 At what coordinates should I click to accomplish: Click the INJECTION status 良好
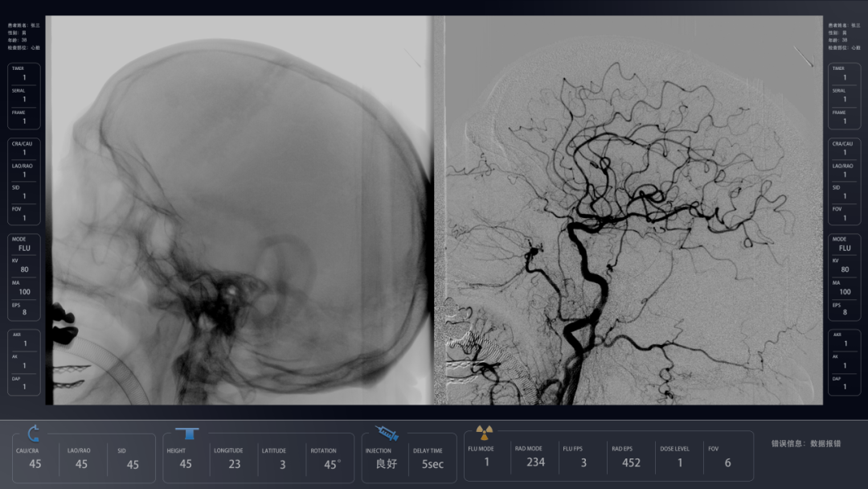[387, 463]
